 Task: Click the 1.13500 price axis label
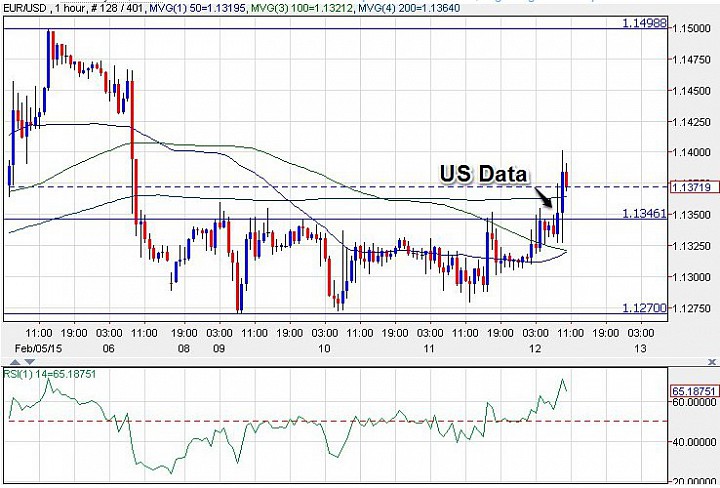[691, 215]
